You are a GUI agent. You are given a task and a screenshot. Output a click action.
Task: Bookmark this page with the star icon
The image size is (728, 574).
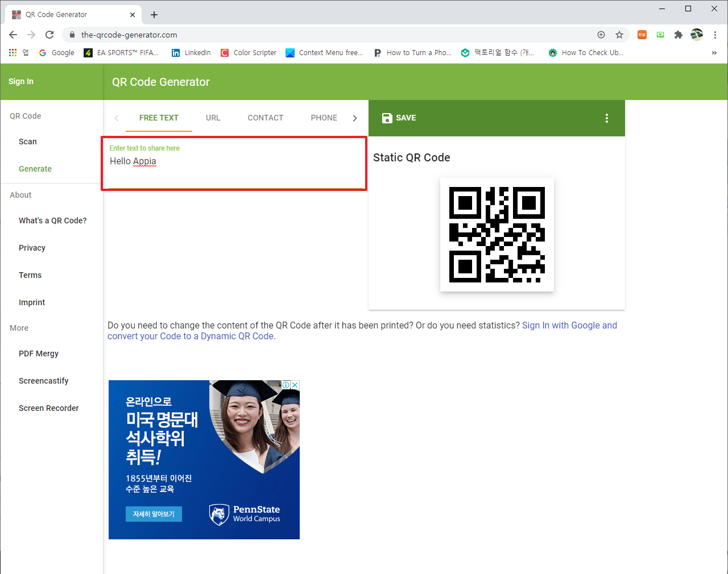(x=619, y=35)
